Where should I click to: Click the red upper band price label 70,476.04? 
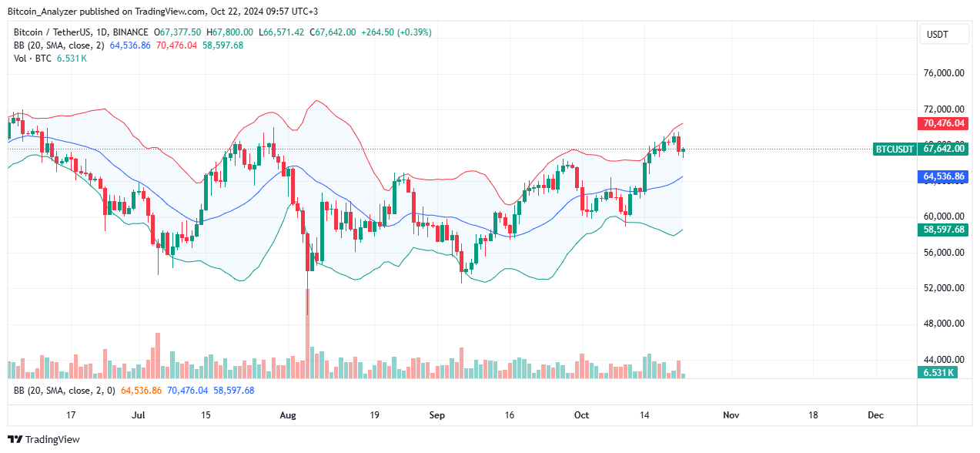pos(944,123)
